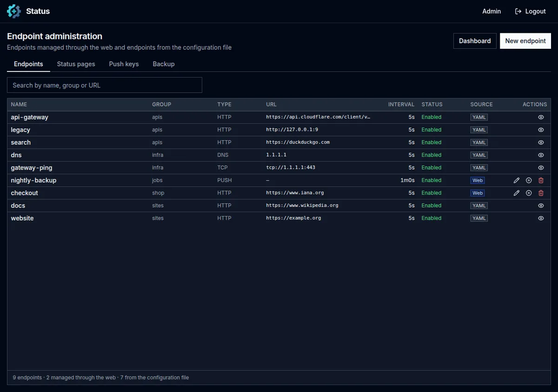Click the dns endpoint name

(x=16, y=155)
